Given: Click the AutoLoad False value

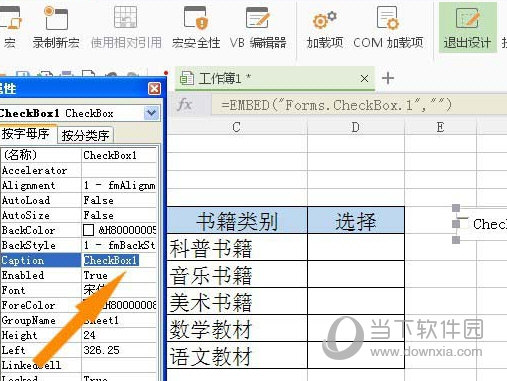Looking at the screenshot, I should pyautogui.click(x=119, y=200).
